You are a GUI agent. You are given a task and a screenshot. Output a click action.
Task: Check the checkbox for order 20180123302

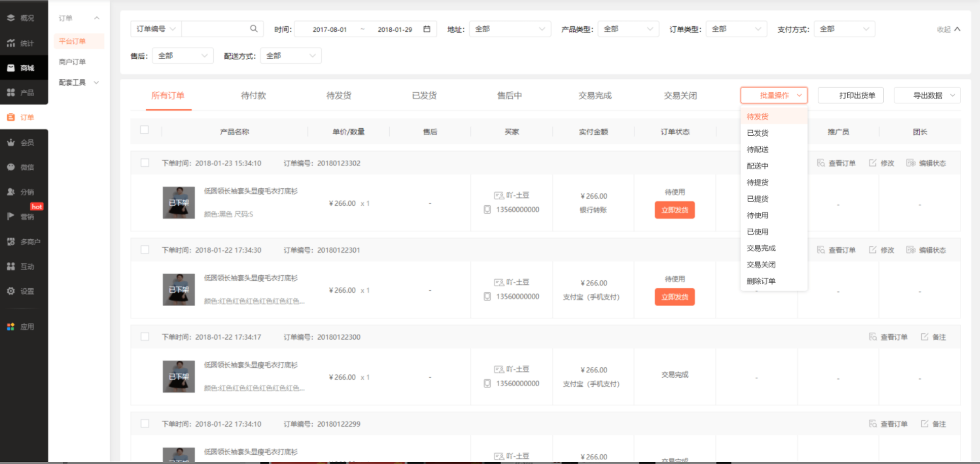pos(145,163)
